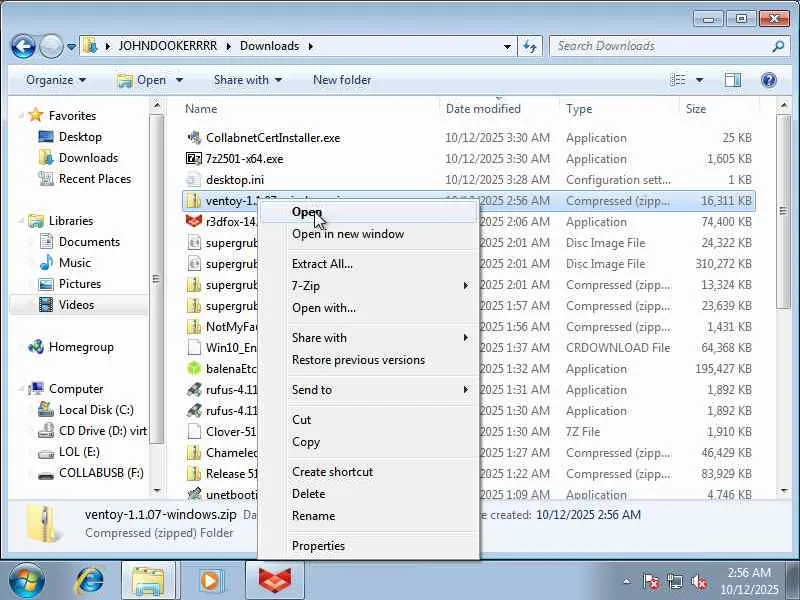Sort by Name column header
800x600 pixels.
(201, 109)
